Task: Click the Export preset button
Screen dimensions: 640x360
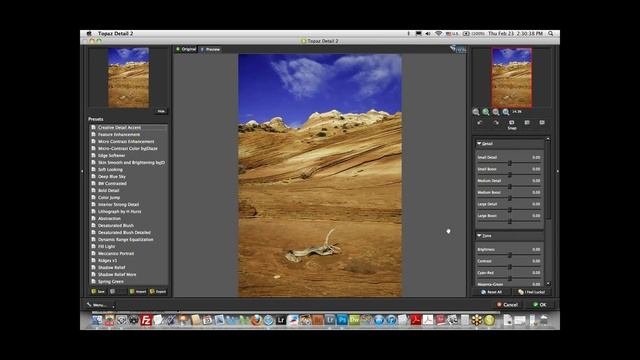Action: coord(158,291)
